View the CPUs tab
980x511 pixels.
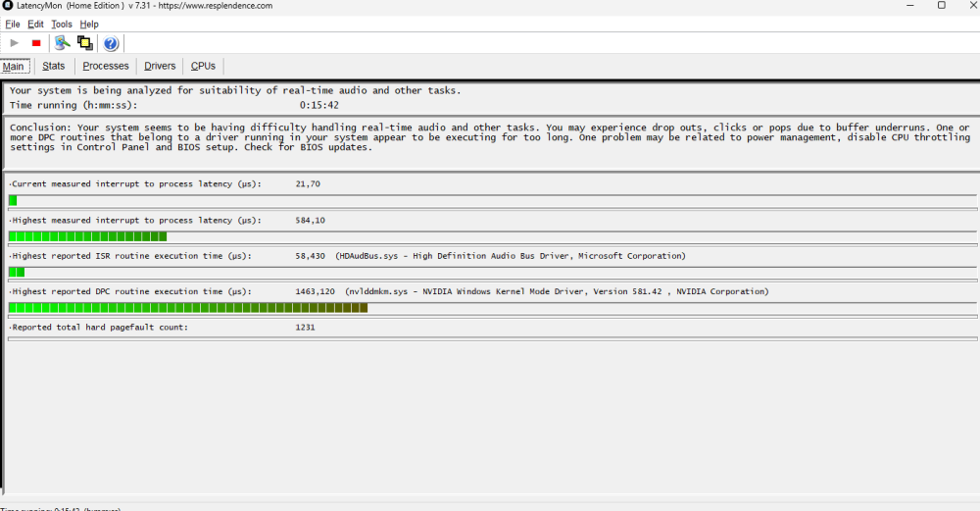pyautogui.click(x=203, y=66)
